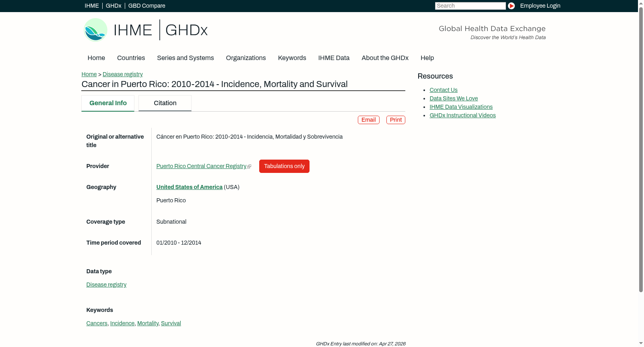Image resolution: width=644 pixels, height=347 pixels.
Task: Click the scrollbar up arrow
Action: point(641,3)
